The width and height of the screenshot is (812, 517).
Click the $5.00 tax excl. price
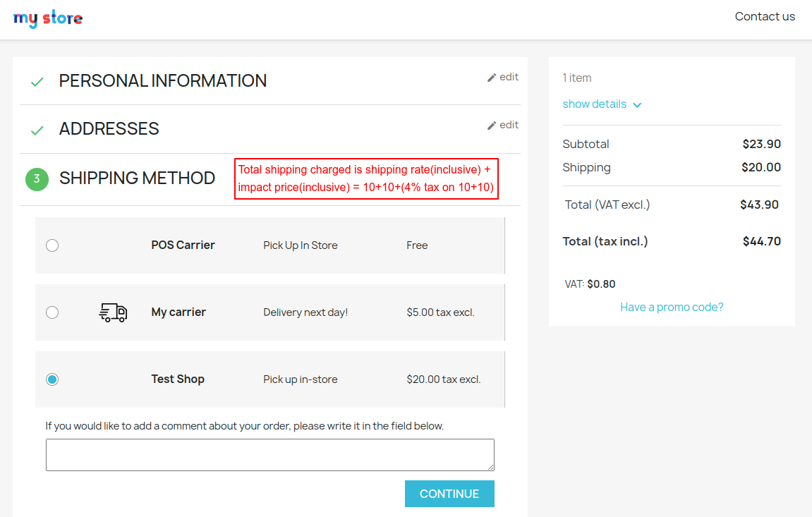(x=440, y=312)
